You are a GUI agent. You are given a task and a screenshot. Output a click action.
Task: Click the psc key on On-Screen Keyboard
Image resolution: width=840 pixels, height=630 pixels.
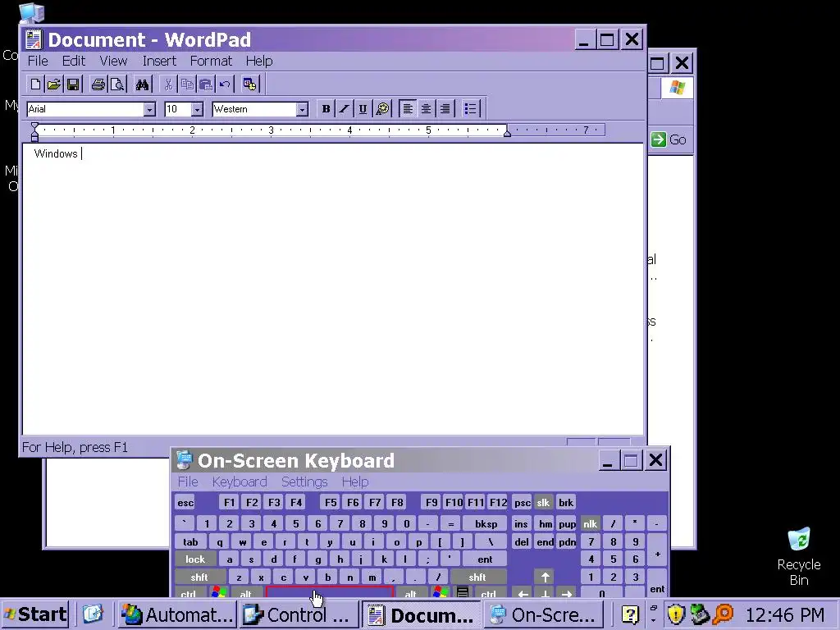[522, 503]
